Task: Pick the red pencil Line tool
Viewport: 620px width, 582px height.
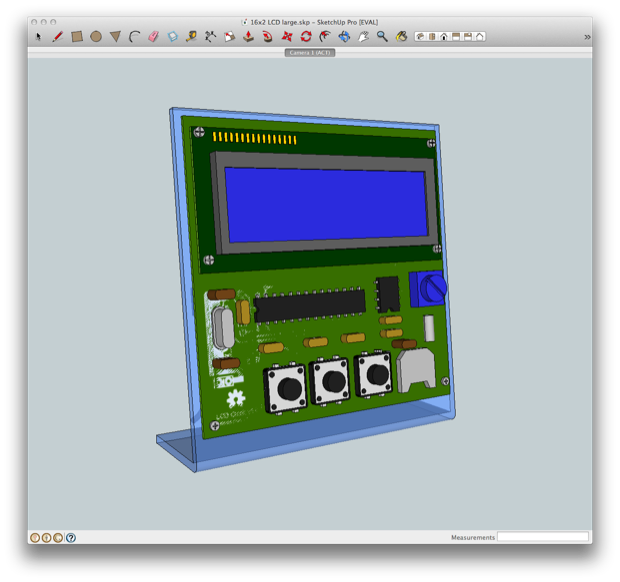Action: pos(58,37)
